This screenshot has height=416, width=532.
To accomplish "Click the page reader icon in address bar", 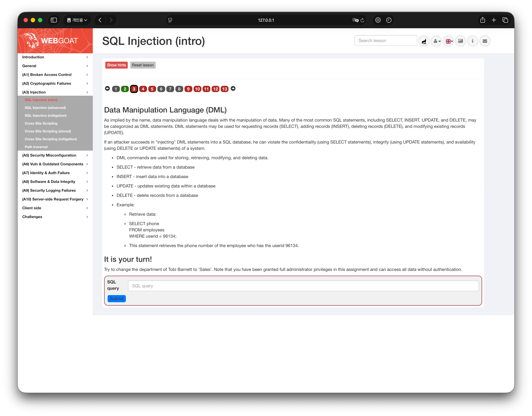I will (x=170, y=20).
